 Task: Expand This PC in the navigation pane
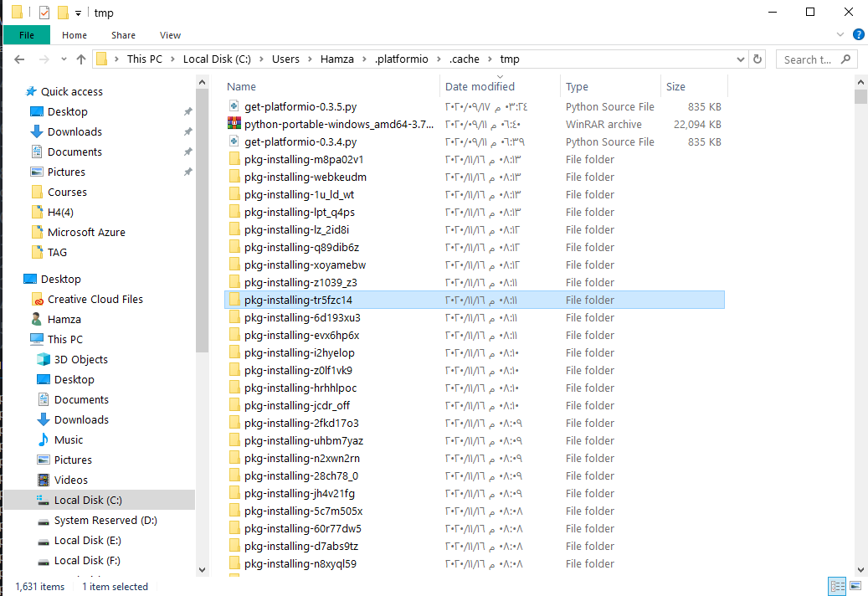click(x=22, y=339)
